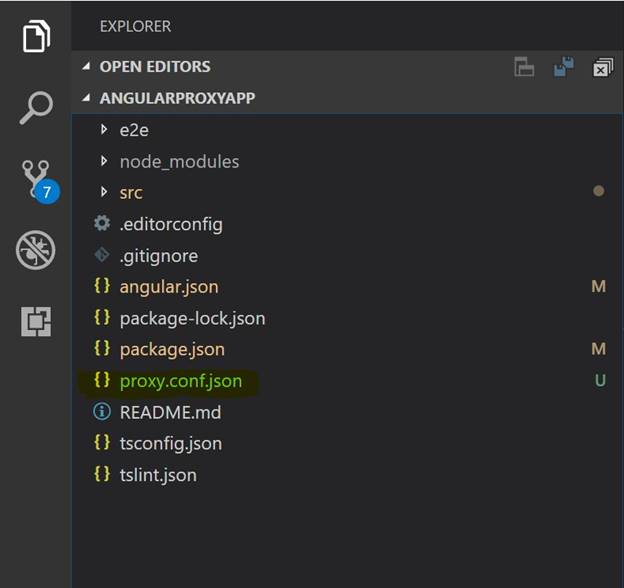Open the .editorconfig file
The width and height of the screenshot is (624, 588).
171,224
